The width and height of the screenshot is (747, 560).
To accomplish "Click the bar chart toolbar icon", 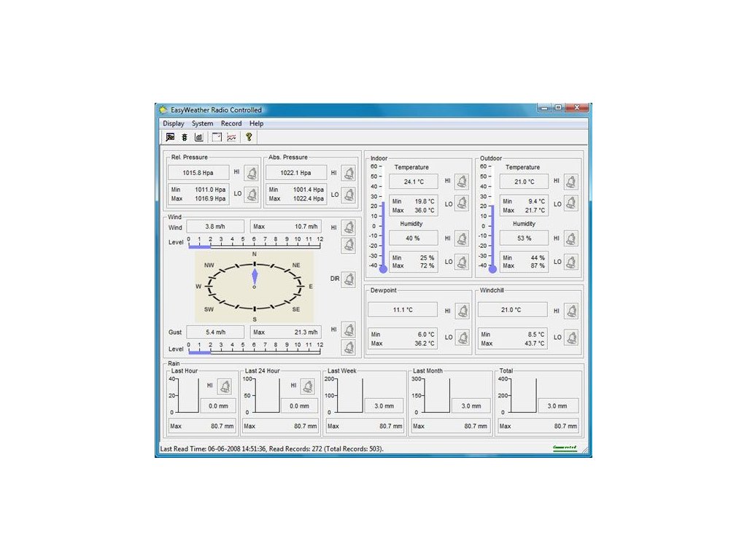I will tap(198, 136).
